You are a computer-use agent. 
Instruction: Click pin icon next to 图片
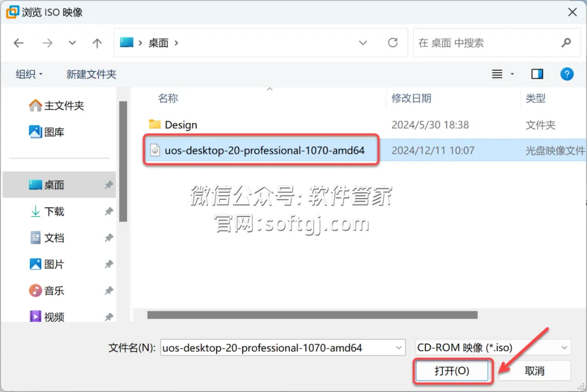[109, 264]
